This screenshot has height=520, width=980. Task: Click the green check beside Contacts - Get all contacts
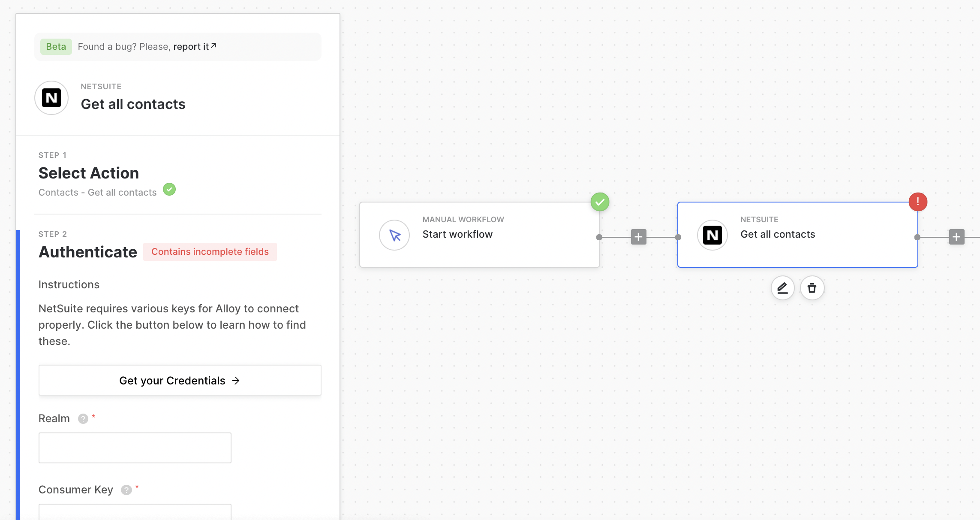(169, 189)
